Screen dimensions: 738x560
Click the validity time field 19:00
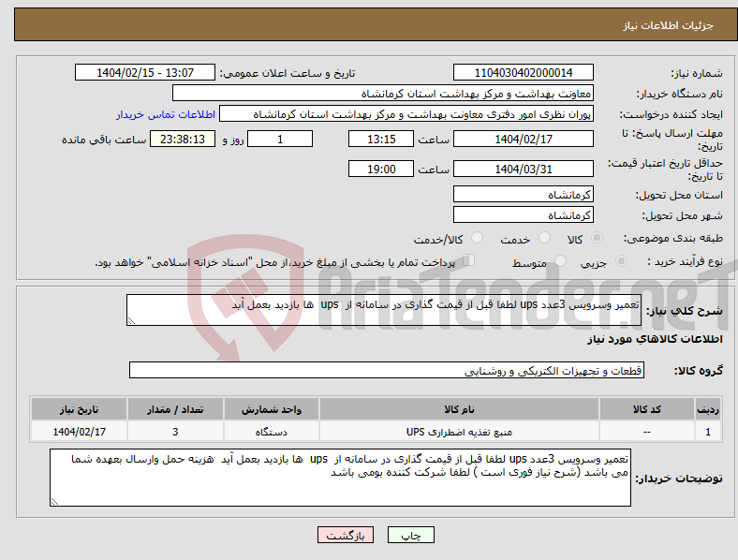(381, 169)
